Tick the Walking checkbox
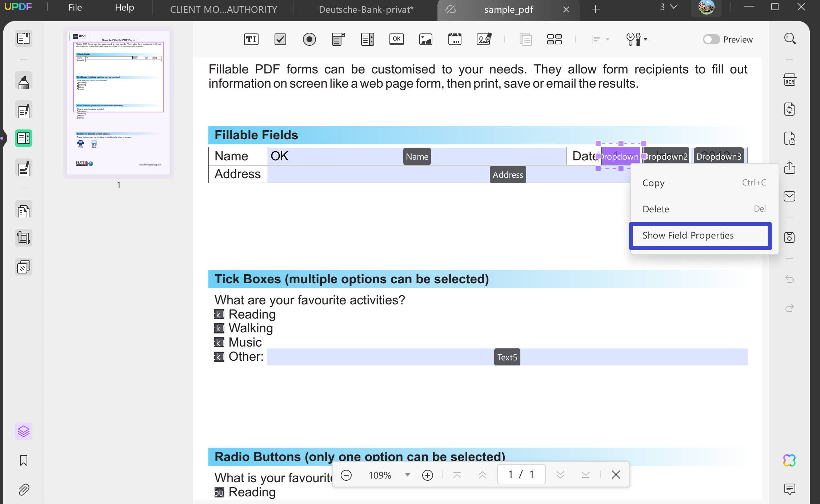This screenshot has width=820, height=504. click(219, 328)
